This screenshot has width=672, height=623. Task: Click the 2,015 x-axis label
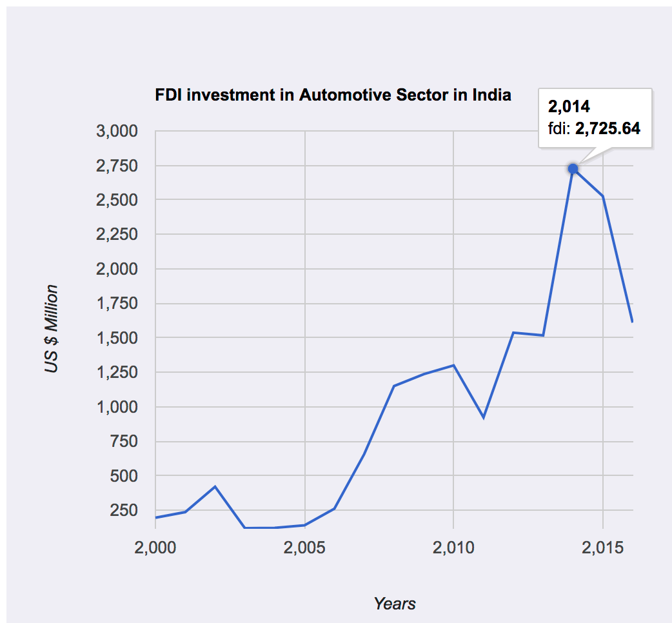[602, 548]
